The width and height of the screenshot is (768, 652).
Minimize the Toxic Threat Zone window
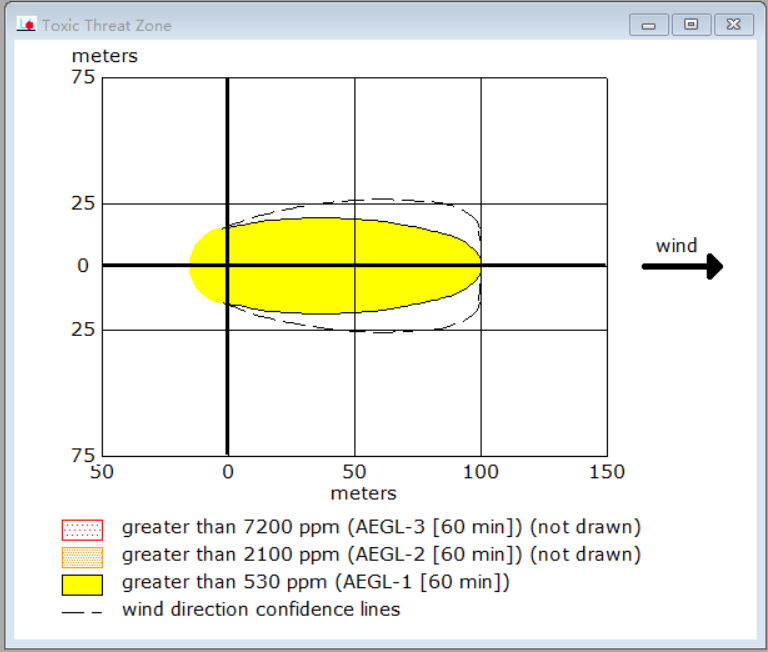click(x=648, y=25)
